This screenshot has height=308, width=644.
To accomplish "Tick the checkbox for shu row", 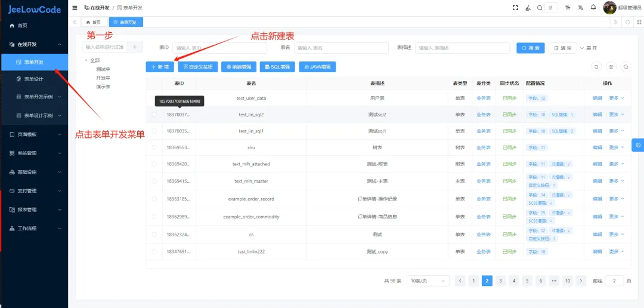I will pos(154,147).
